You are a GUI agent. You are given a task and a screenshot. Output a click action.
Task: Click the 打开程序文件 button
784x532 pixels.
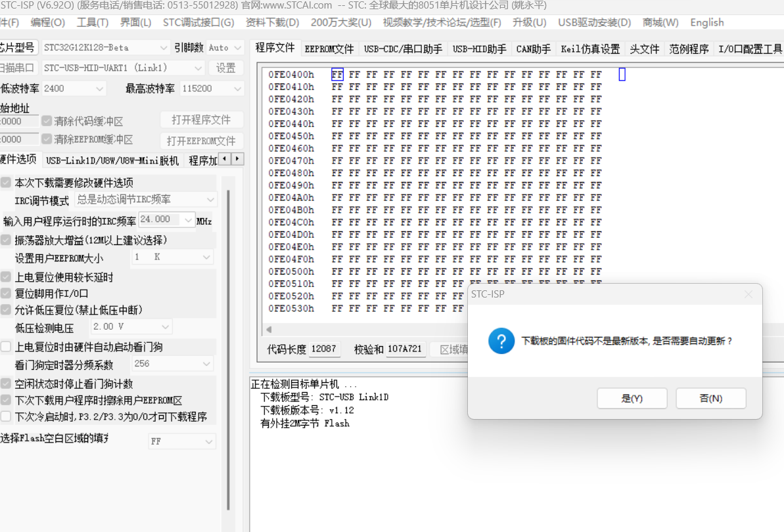[x=202, y=120]
